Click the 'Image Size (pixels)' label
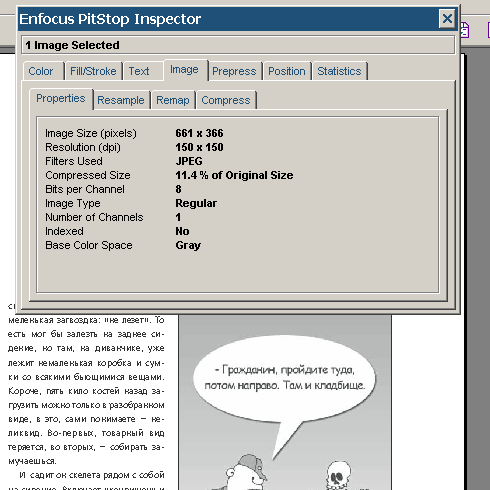 [91, 133]
